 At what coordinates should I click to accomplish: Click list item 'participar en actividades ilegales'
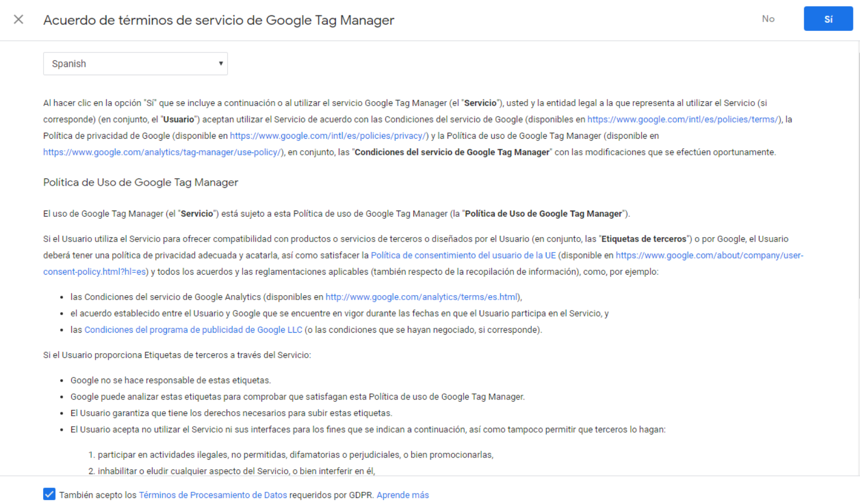click(295, 455)
